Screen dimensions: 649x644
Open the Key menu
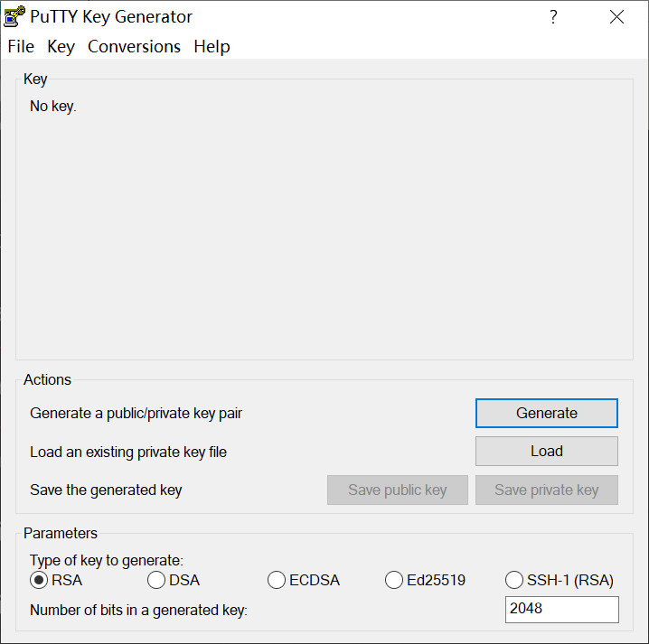(61, 46)
